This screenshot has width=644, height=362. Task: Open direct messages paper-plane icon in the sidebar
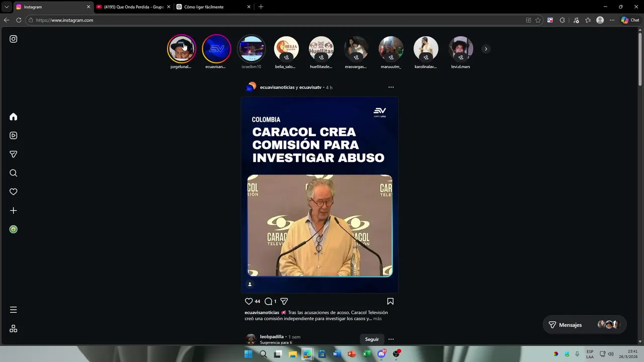pos(14,154)
